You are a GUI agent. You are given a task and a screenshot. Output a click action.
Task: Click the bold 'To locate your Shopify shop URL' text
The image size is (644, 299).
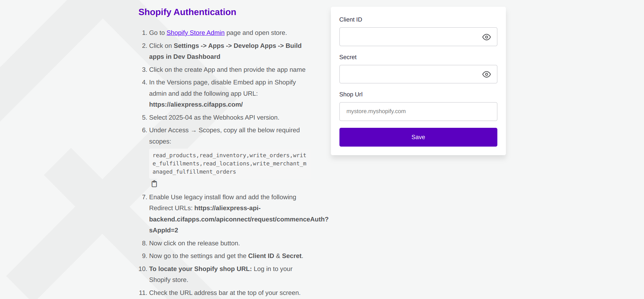[x=200, y=269]
